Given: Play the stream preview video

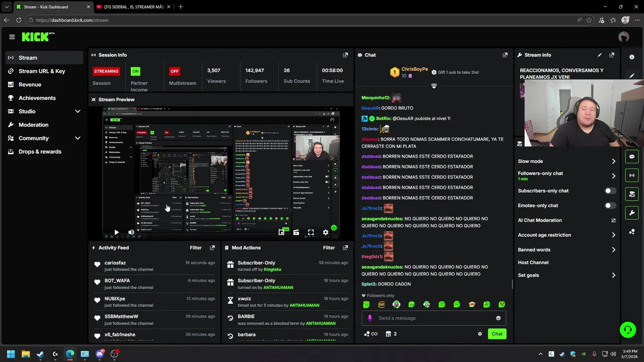Looking at the screenshot, I should (116, 232).
